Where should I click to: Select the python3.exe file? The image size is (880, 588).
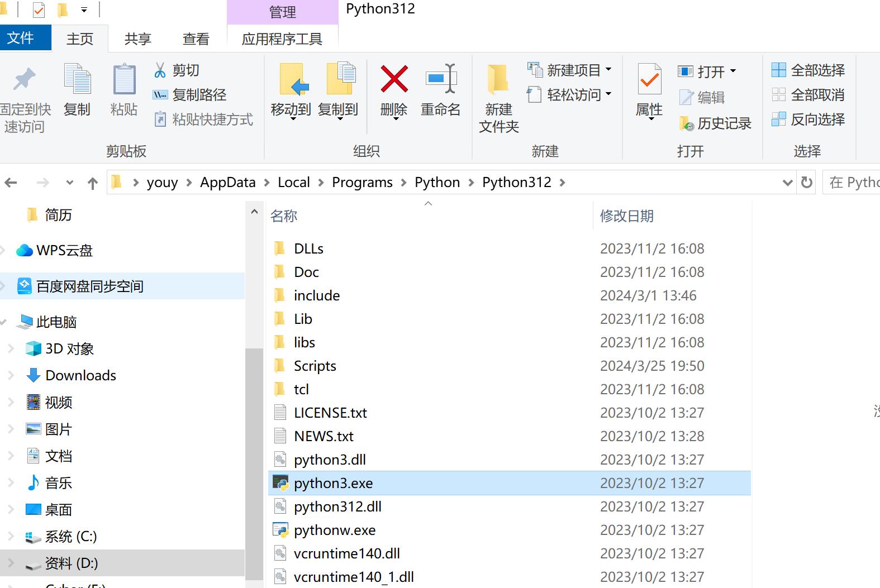(510, 483)
